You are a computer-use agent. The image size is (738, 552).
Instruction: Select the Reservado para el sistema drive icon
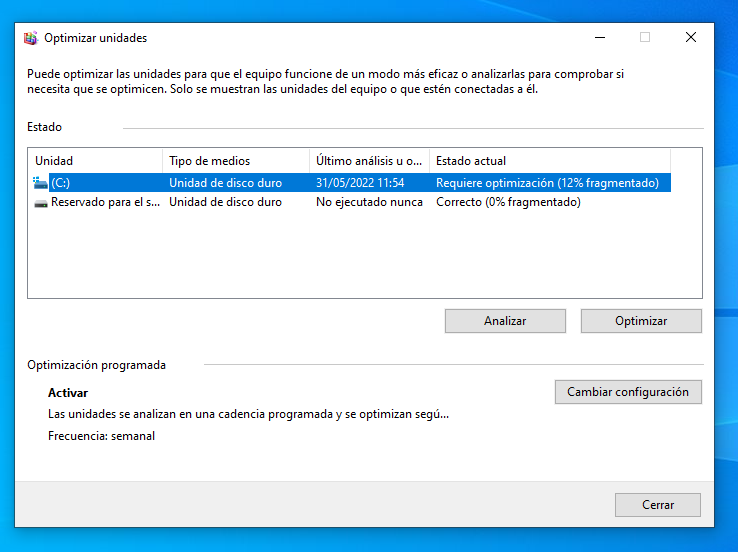point(41,203)
